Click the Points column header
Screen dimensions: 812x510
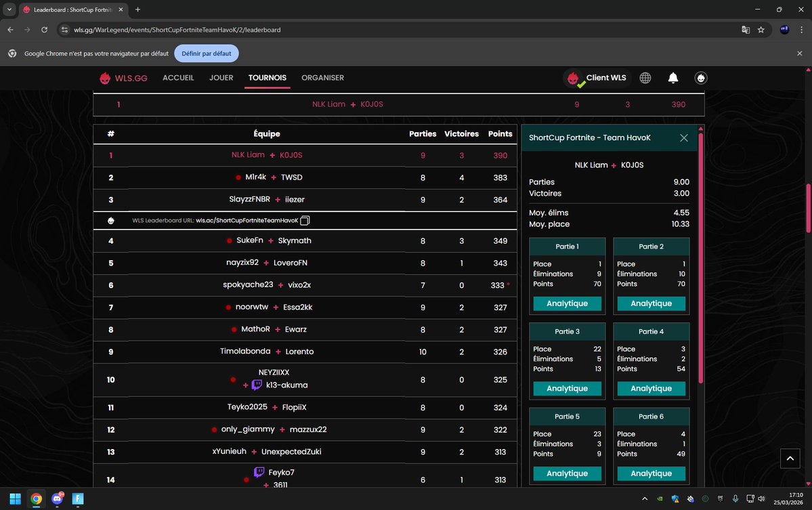coord(500,133)
